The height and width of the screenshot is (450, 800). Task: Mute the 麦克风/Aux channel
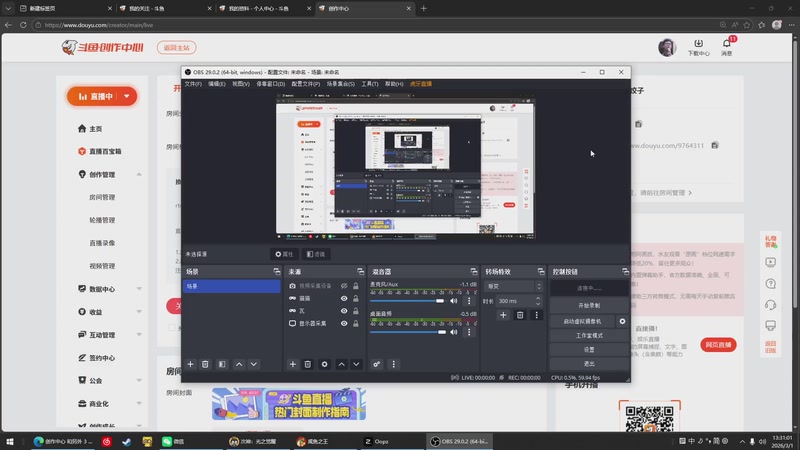454,301
